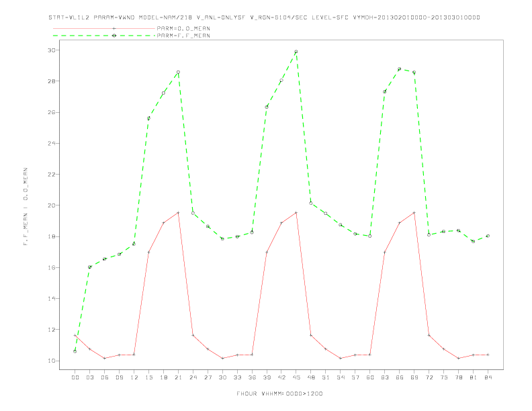Viewport: 532px width, 411px height.
Task: Click x-axis tick label 54
Action: point(341,377)
